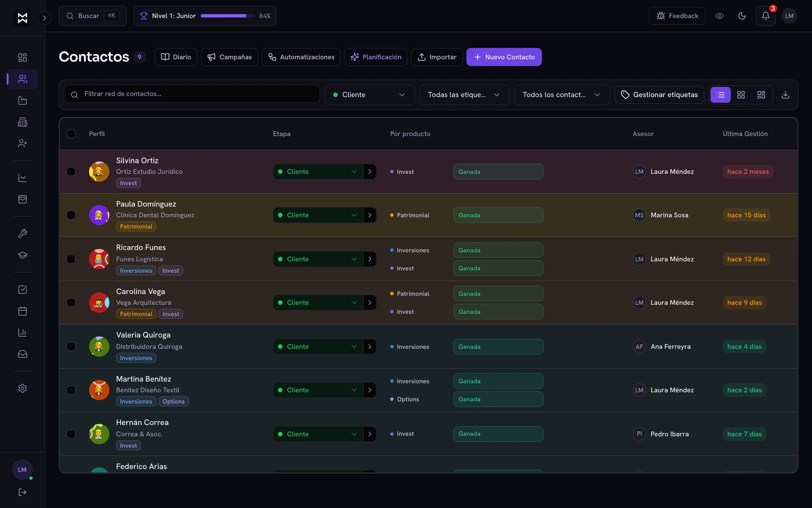Open the graduation cap academy icon
Image resolution: width=812 pixels, height=508 pixels.
[23, 255]
